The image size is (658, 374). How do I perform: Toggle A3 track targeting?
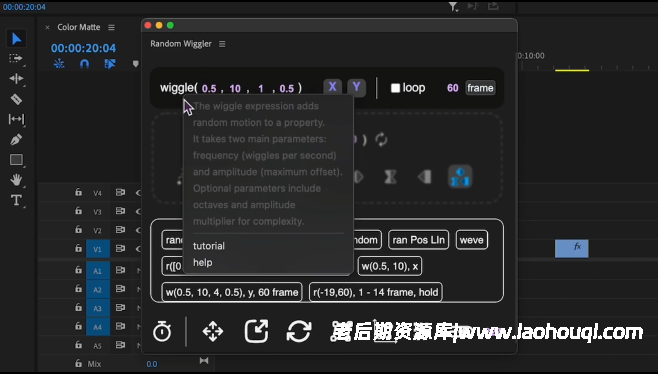click(98, 308)
